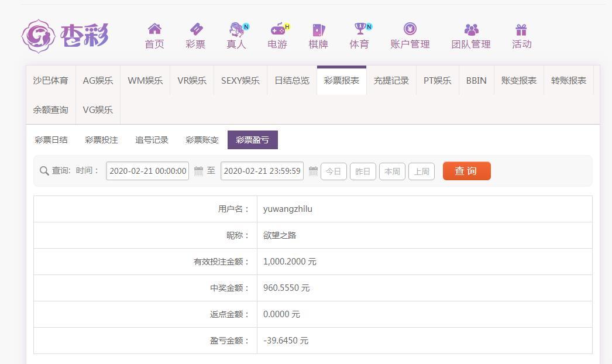Click the orange 查询 button
This screenshot has height=364, width=612.
(x=466, y=171)
